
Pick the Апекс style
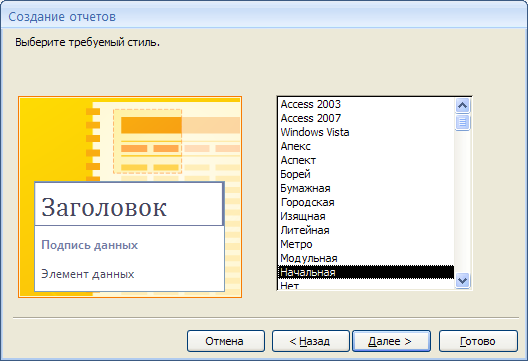point(366,146)
